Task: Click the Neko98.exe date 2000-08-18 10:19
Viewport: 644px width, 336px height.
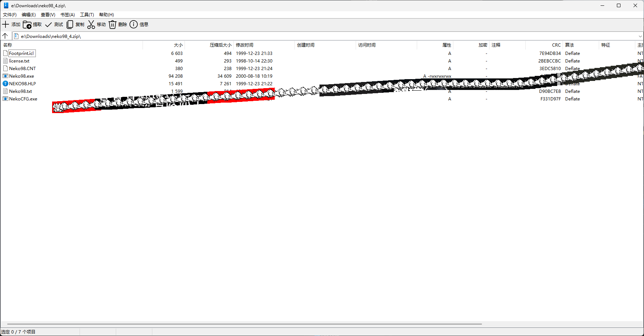Action: pyautogui.click(x=254, y=76)
